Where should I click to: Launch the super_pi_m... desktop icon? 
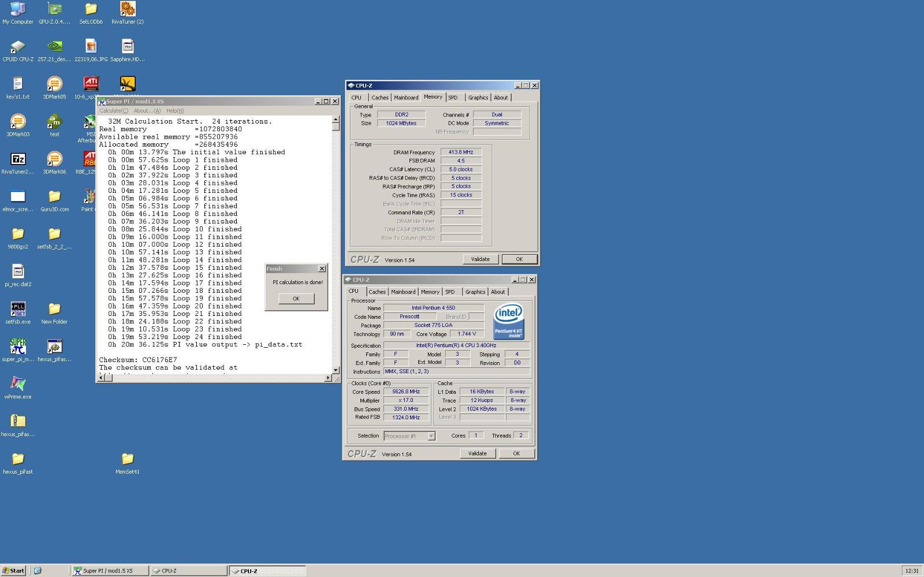18,351
